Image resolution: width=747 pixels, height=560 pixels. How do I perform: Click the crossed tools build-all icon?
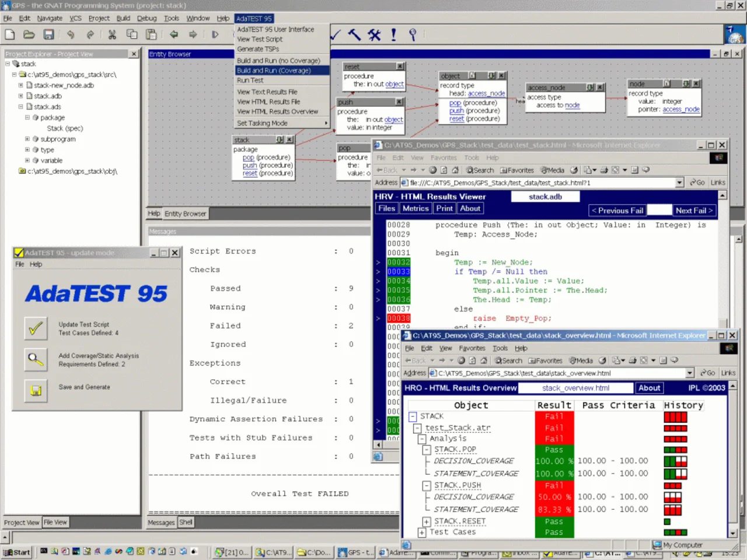[x=374, y=34]
